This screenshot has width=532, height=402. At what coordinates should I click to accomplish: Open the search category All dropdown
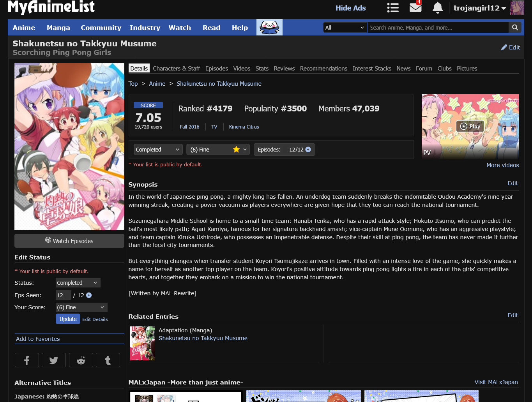coord(345,27)
